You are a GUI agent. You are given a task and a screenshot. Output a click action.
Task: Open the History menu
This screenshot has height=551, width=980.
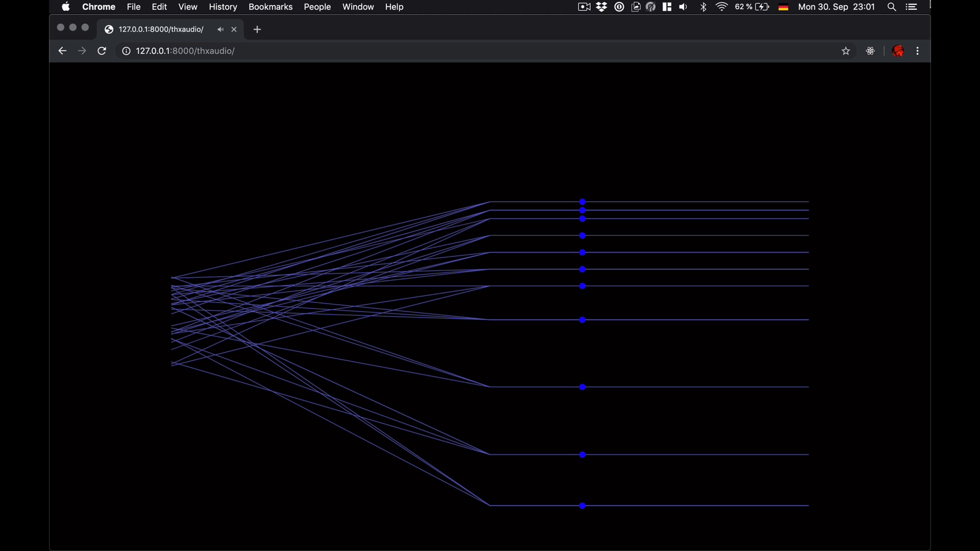tap(223, 7)
